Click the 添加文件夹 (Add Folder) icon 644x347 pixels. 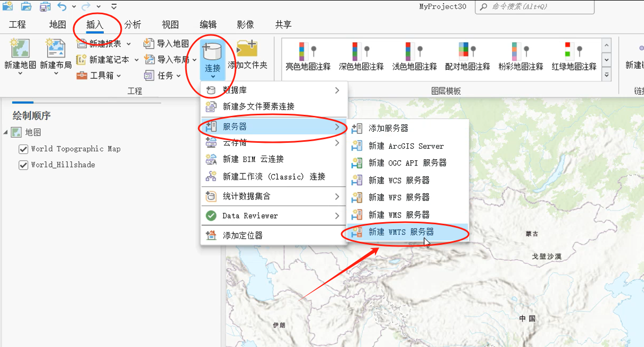247,49
